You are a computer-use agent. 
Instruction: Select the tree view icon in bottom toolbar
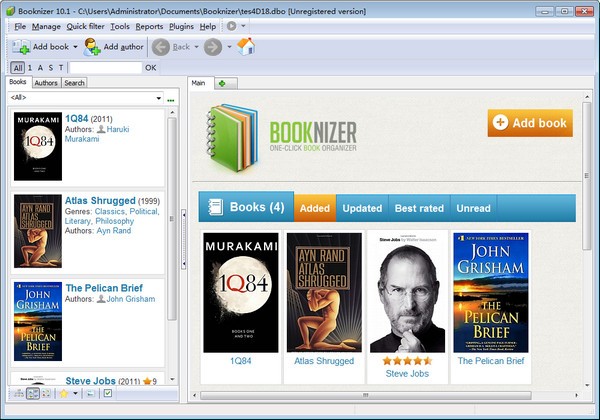(x=18, y=394)
